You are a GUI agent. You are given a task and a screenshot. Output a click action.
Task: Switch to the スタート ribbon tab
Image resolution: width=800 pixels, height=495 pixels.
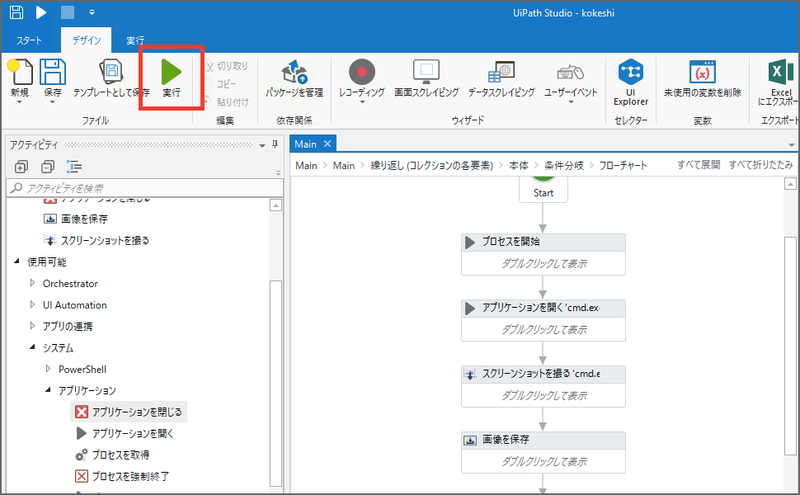(x=29, y=40)
